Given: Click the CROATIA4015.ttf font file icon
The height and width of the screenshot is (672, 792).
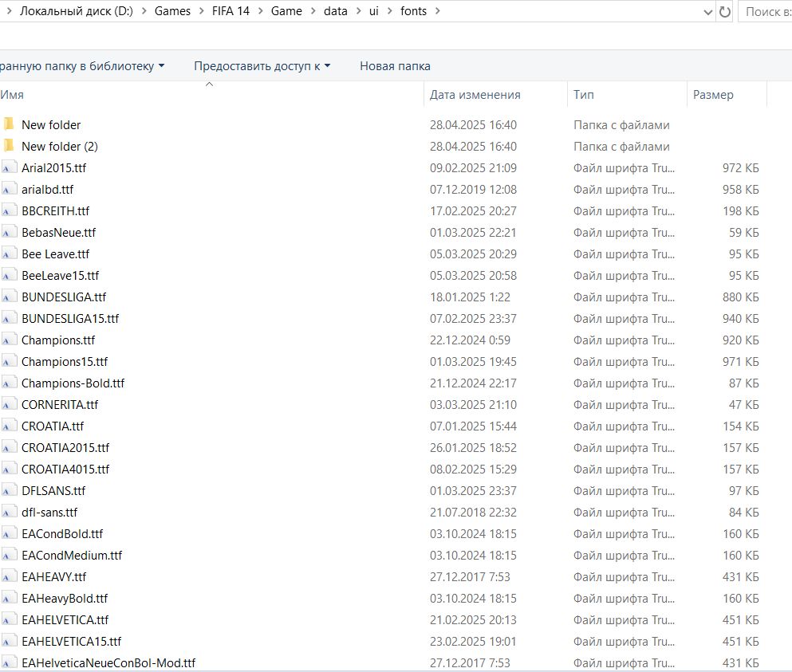Looking at the screenshot, I should (9, 469).
